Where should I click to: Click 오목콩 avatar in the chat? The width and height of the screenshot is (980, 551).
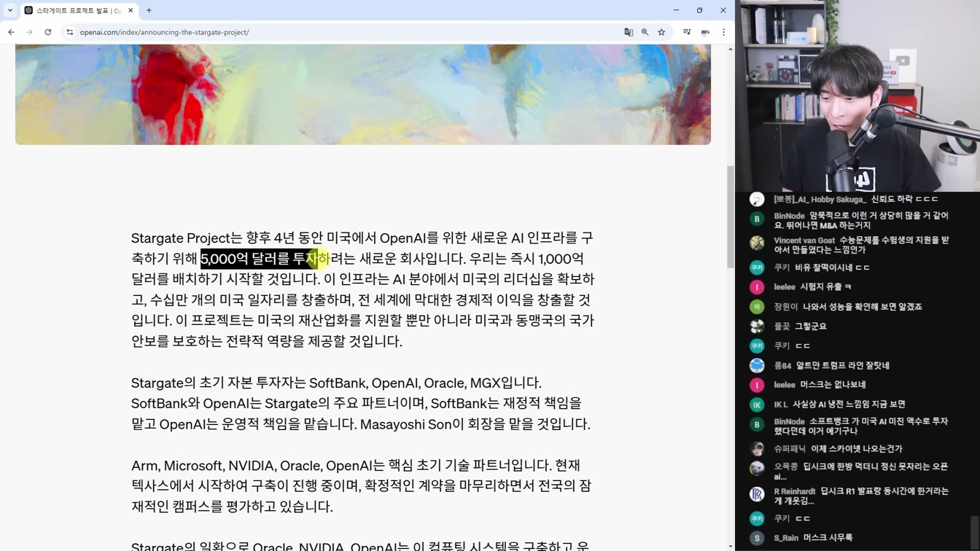(757, 470)
